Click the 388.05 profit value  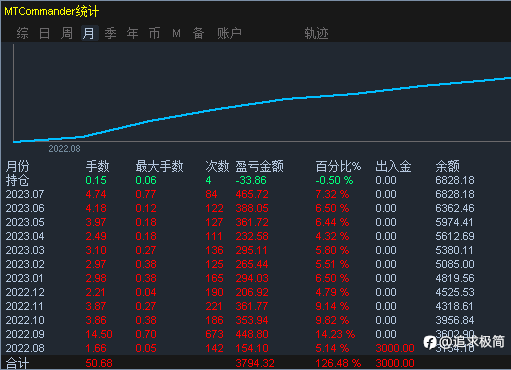coord(252,208)
